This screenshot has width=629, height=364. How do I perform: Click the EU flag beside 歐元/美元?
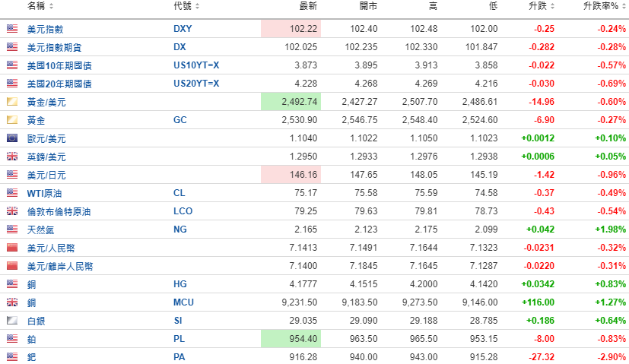[11, 138]
